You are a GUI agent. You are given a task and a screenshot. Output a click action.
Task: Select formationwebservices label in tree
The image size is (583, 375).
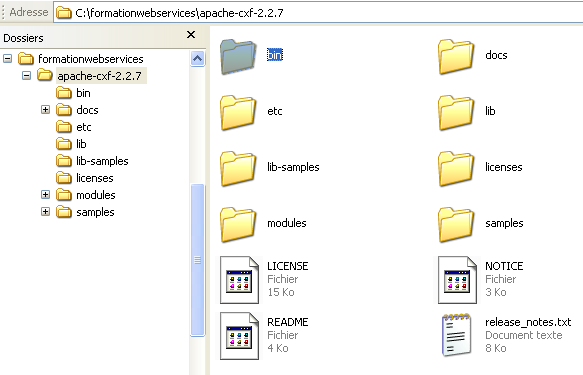point(91,59)
